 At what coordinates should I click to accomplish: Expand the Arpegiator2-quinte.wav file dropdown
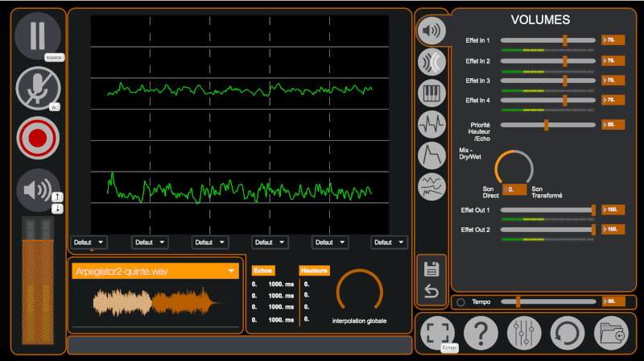[x=232, y=272]
